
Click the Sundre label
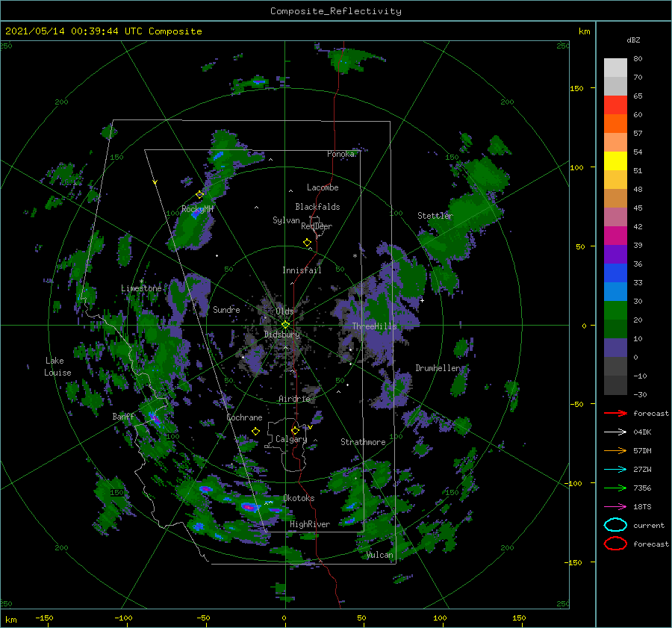coord(226,309)
